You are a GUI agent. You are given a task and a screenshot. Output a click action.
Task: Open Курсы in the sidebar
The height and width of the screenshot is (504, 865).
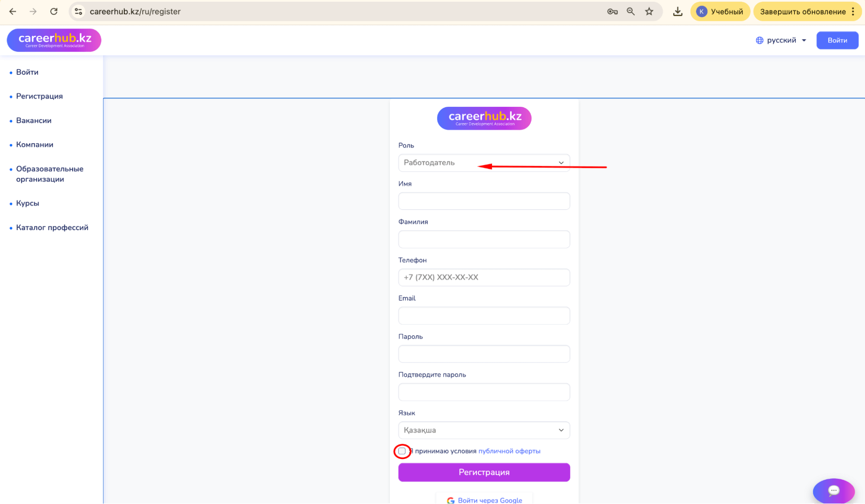point(28,203)
